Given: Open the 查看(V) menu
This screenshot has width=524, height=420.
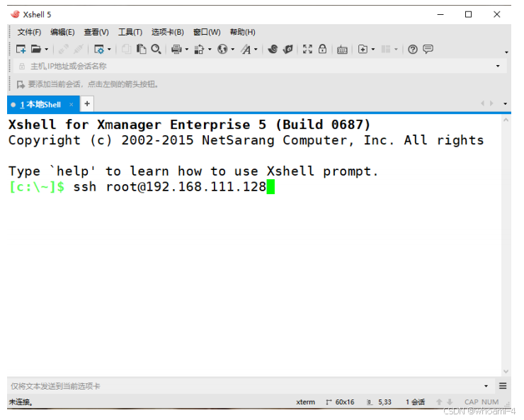Looking at the screenshot, I should coord(96,32).
